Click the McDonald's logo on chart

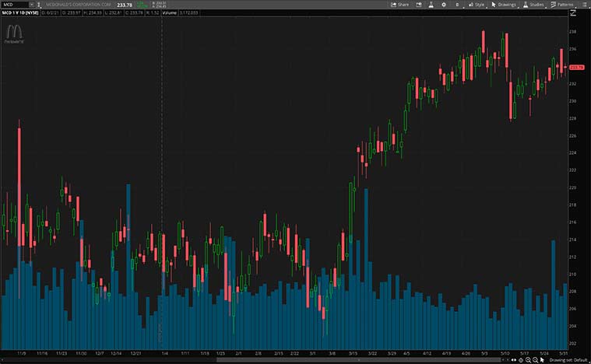14,32
